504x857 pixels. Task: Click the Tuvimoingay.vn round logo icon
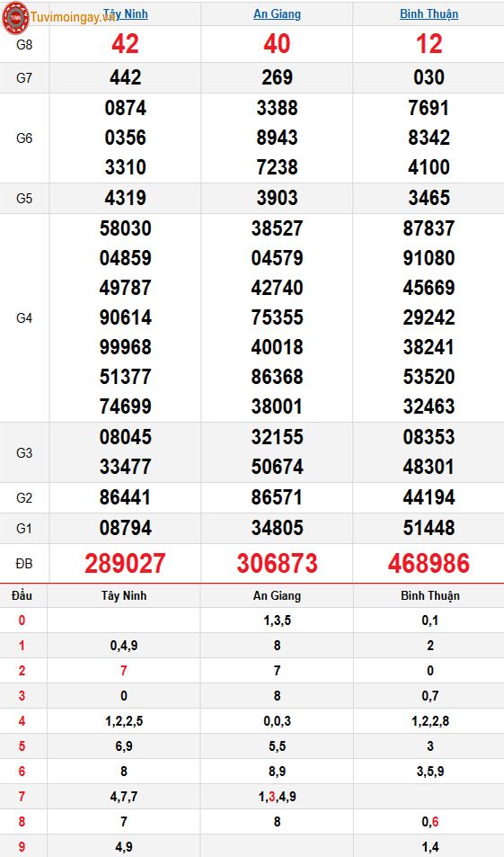15,17
